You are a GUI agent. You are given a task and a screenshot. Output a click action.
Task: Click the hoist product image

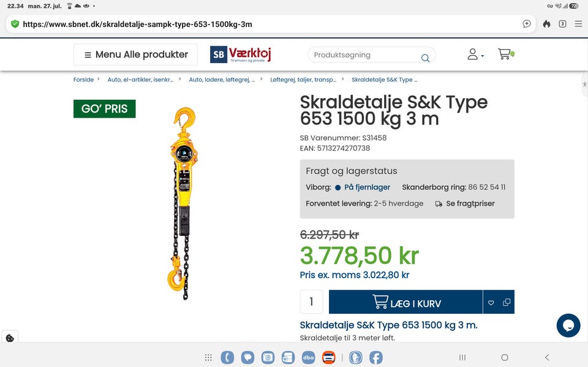click(183, 203)
